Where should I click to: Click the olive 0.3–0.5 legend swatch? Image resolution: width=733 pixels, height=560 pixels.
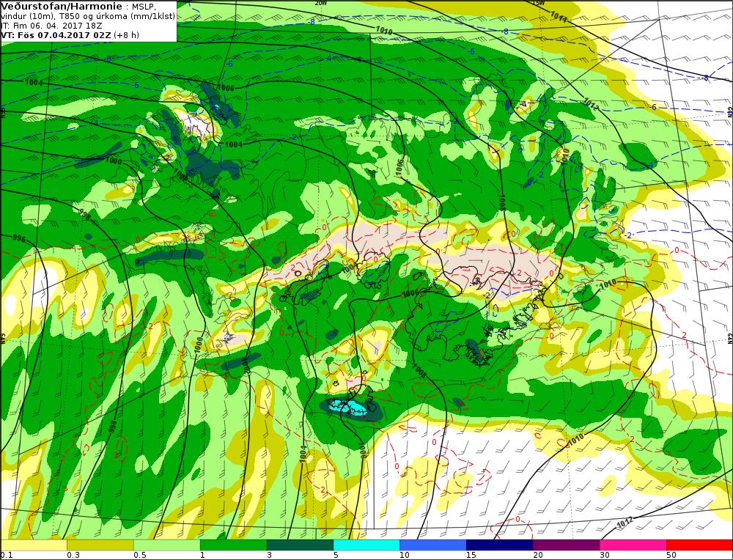pyautogui.click(x=100, y=545)
